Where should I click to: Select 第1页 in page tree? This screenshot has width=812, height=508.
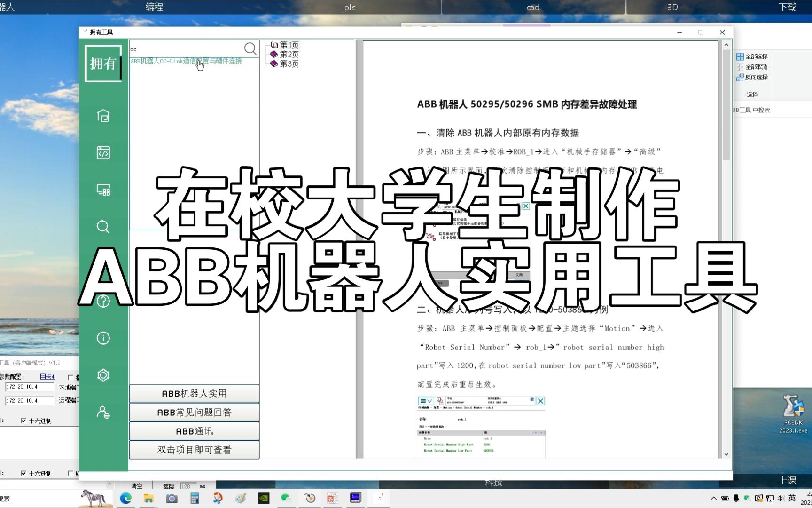point(289,45)
